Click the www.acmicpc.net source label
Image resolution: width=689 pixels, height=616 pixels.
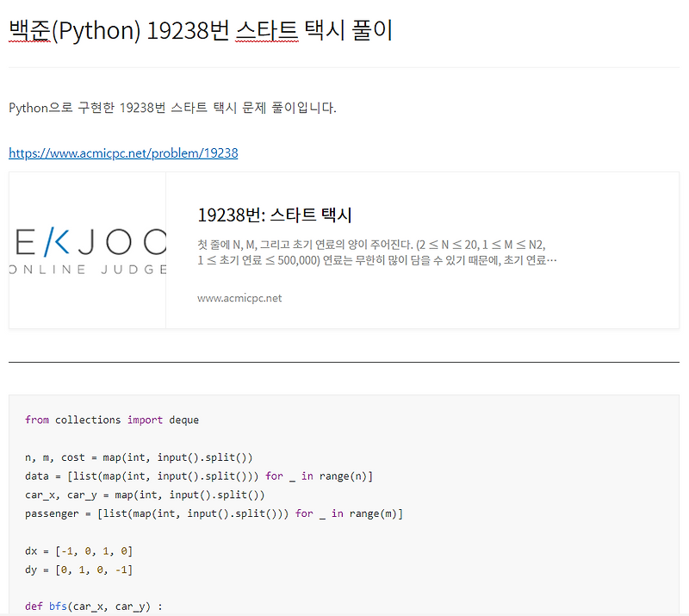242,298
